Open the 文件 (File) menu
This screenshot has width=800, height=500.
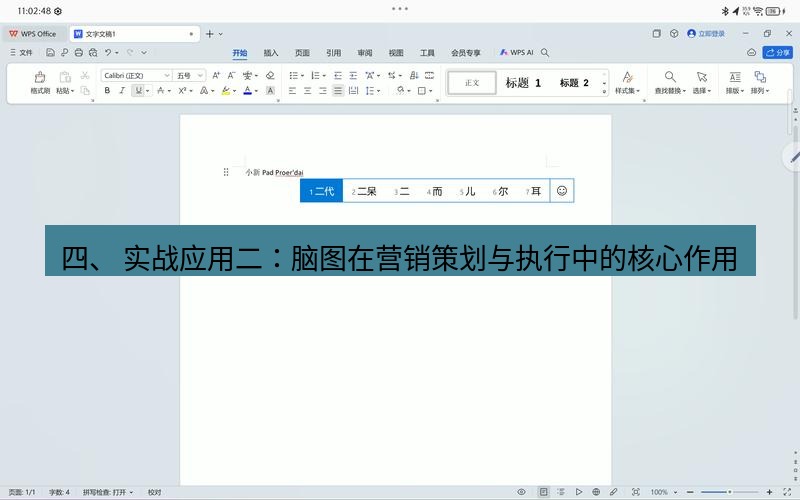(21, 52)
